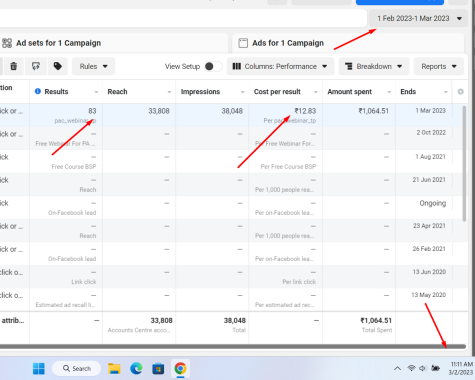
Task: Click the Results info icon
Action: pos(38,91)
